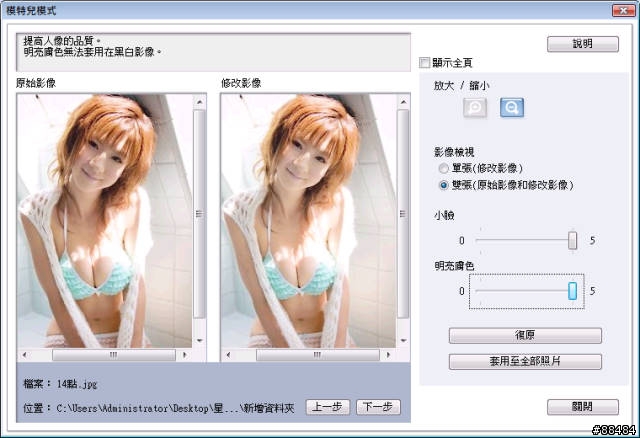640x438 pixels.
Task: Click the 小臉 slider track
Action: click(522, 240)
